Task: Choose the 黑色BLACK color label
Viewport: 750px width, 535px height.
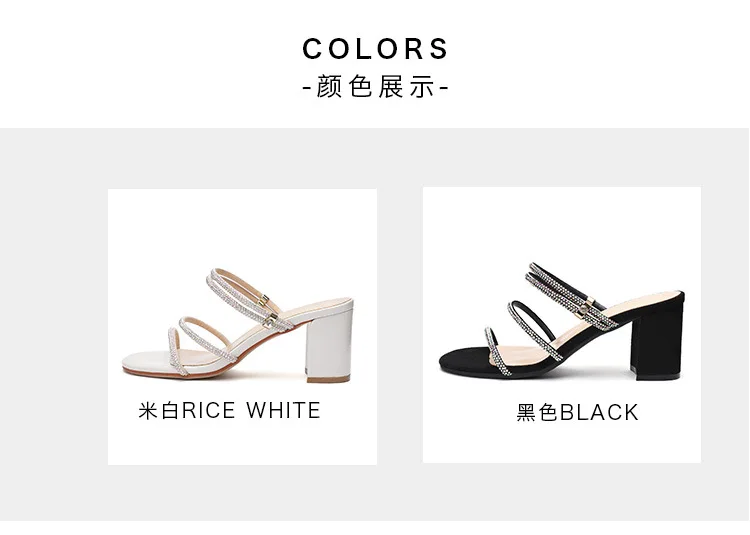Action: pos(577,412)
